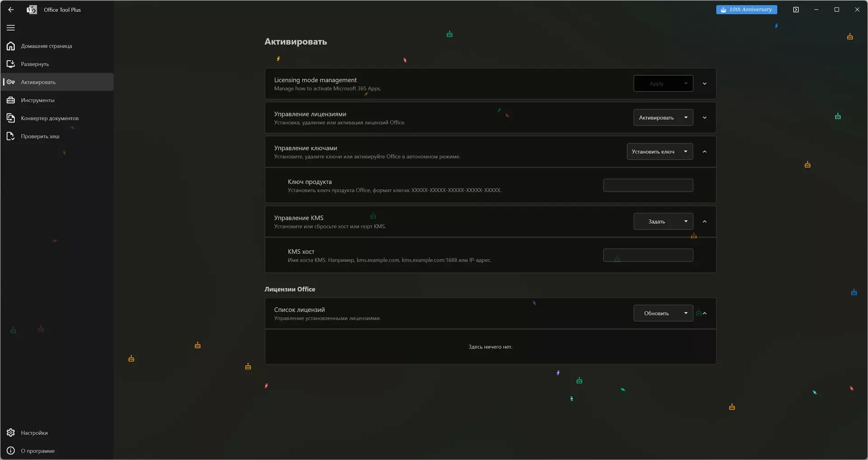Click the back arrow in title bar

[11, 9]
